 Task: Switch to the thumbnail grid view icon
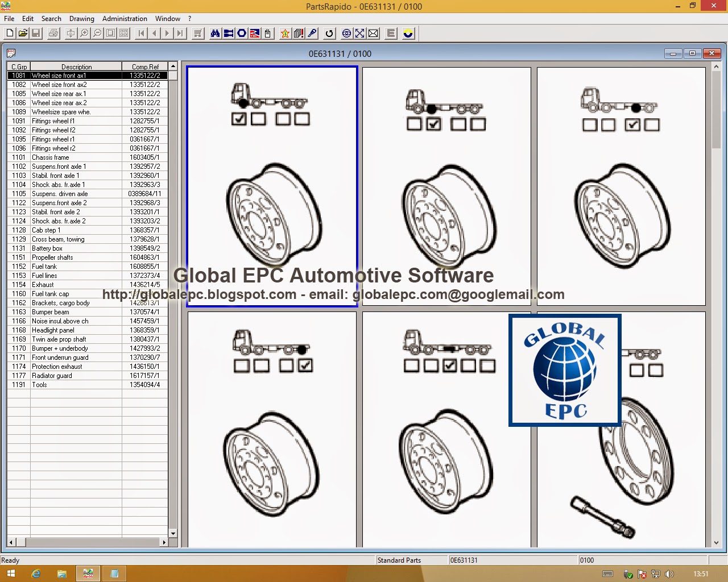123,34
